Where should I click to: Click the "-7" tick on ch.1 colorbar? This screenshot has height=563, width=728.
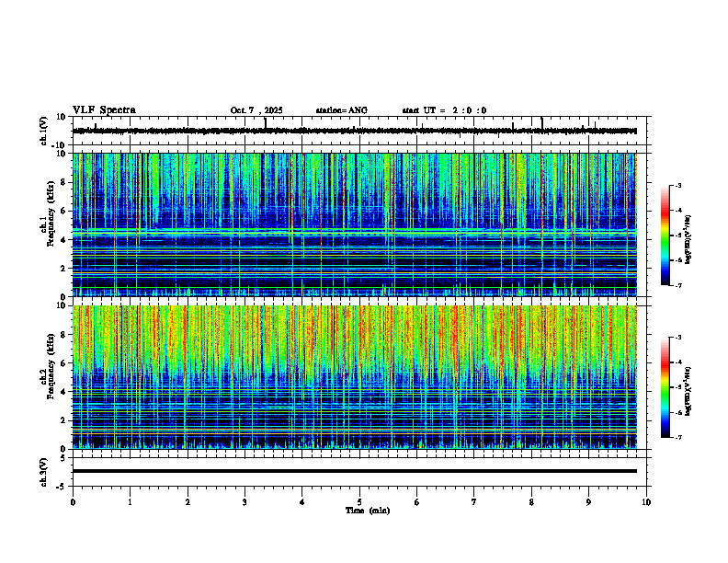[x=677, y=285]
